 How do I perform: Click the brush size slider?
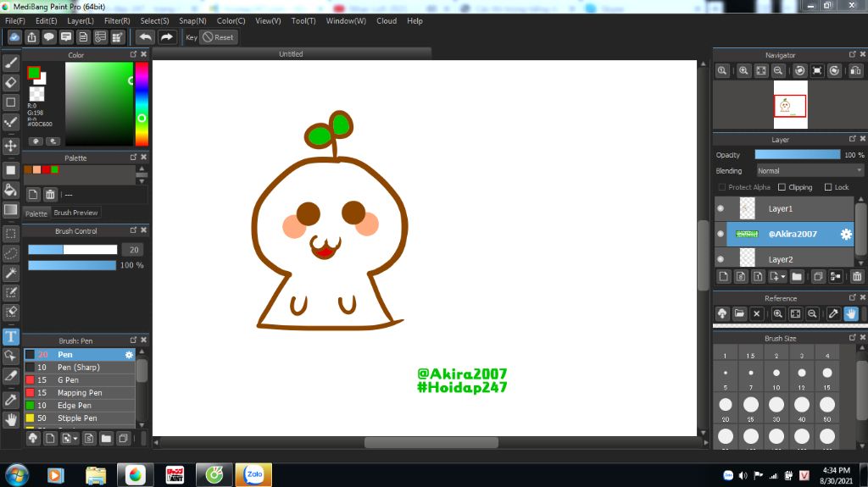coord(73,250)
